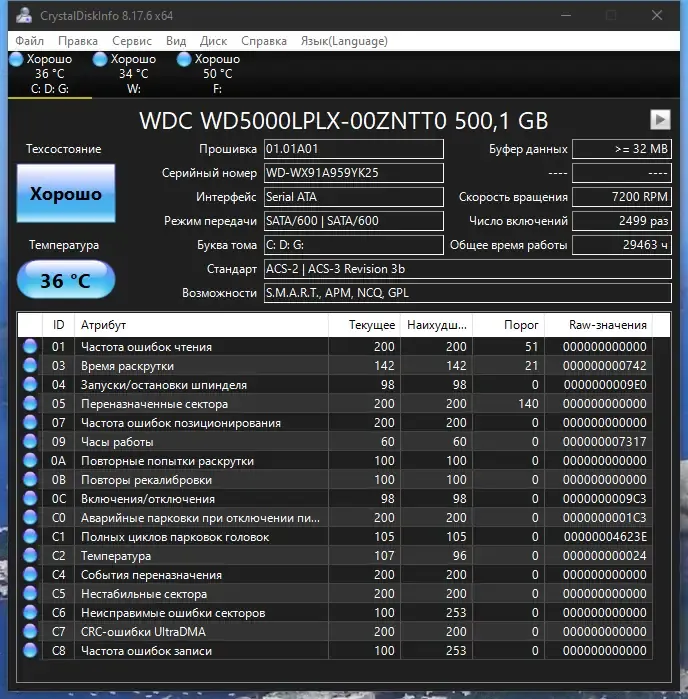Minimize the CrystalDiskInfo window

coord(566,15)
